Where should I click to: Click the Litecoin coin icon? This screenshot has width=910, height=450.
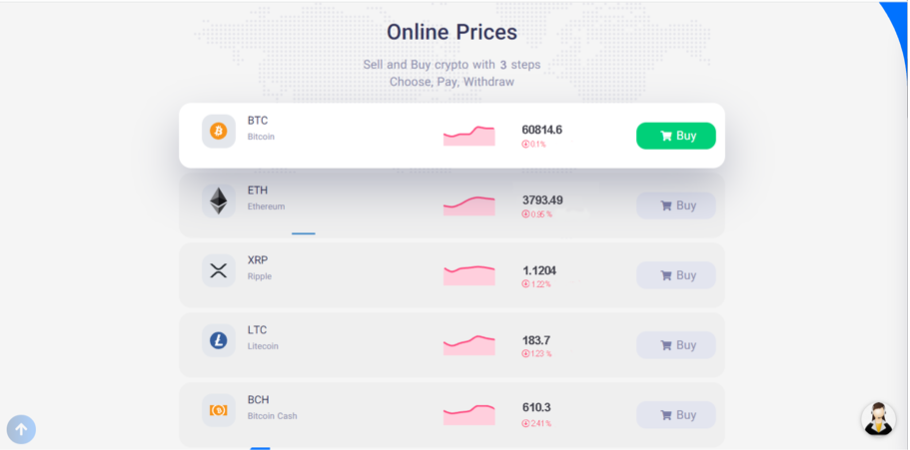point(218,341)
